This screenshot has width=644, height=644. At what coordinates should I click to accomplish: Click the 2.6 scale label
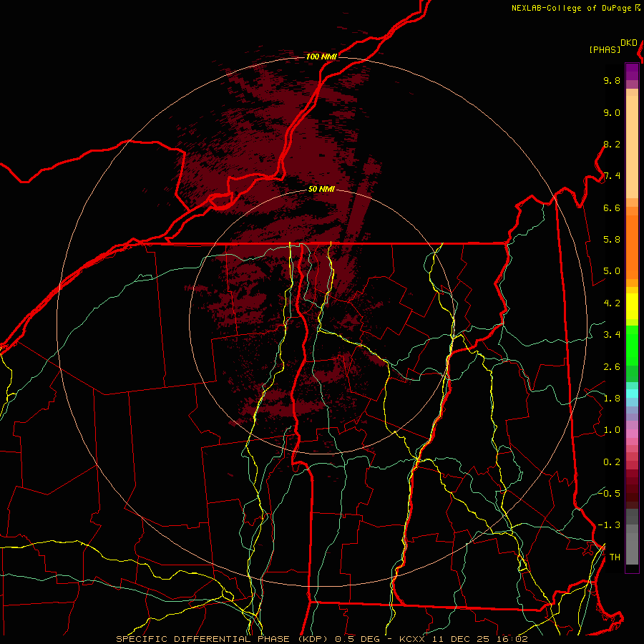612,367
